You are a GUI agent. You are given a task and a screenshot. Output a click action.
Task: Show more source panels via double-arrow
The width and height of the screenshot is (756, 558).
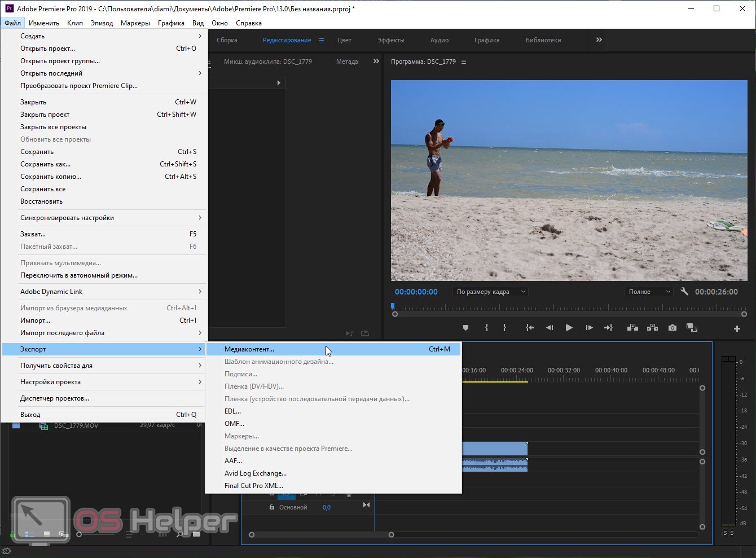click(376, 61)
